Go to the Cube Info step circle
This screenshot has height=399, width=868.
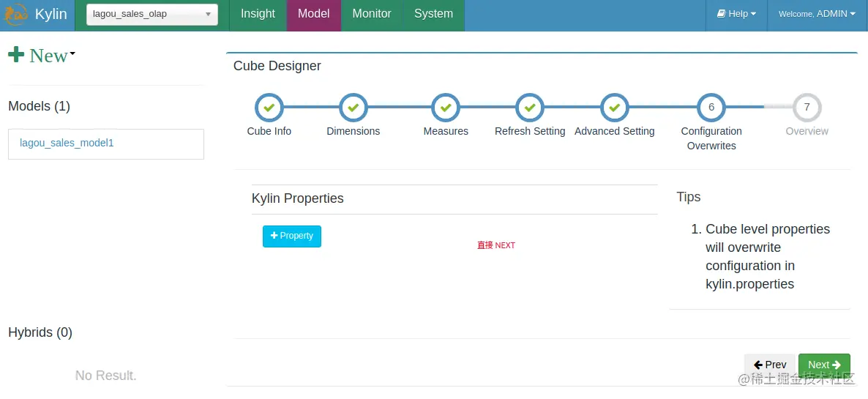pyautogui.click(x=269, y=108)
